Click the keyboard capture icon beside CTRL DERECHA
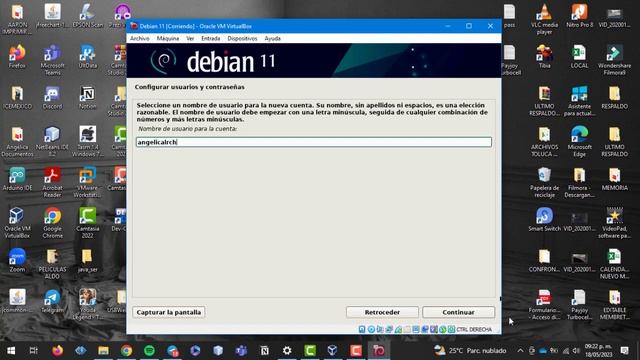 click(x=451, y=329)
